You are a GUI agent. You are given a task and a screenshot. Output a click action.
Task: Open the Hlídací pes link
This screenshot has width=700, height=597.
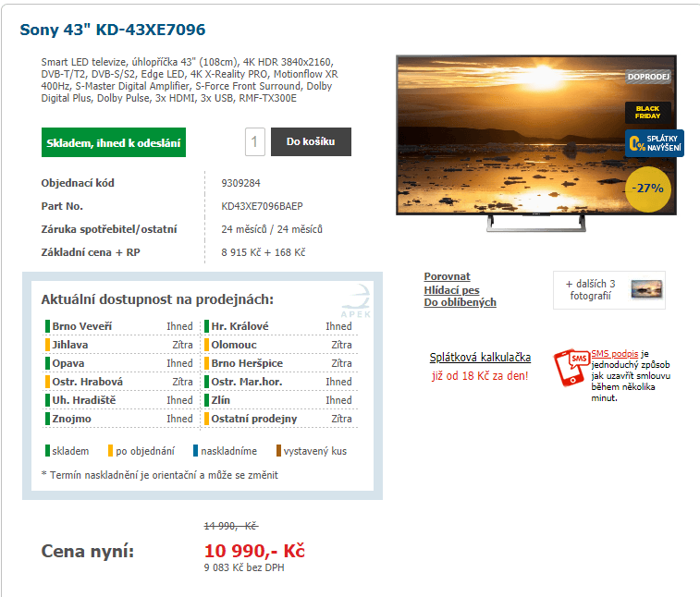pyautogui.click(x=451, y=290)
